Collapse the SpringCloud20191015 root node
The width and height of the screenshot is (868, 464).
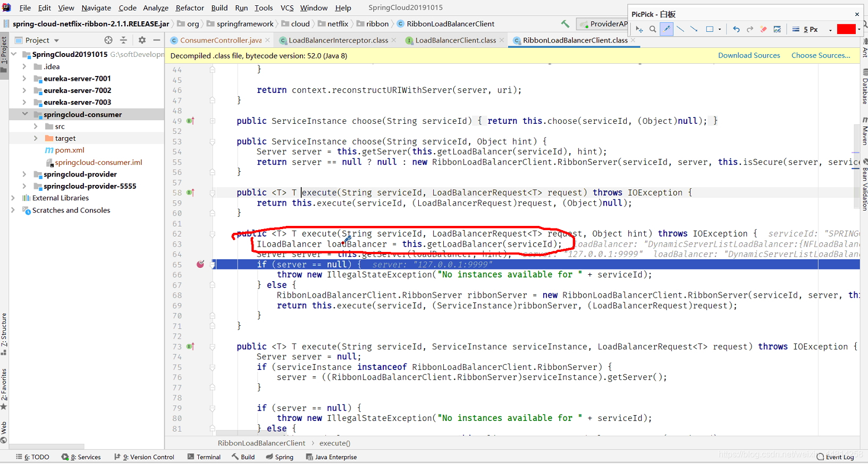(x=14, y=54)
